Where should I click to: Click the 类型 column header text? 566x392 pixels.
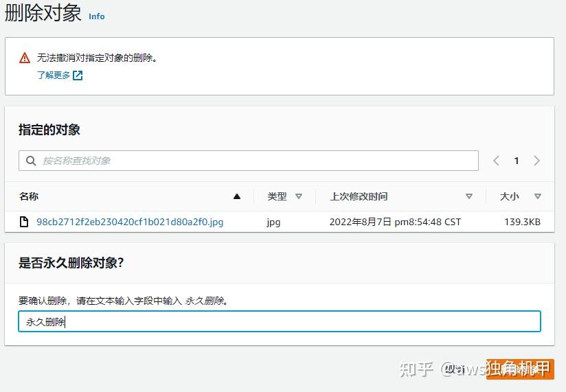277,196
